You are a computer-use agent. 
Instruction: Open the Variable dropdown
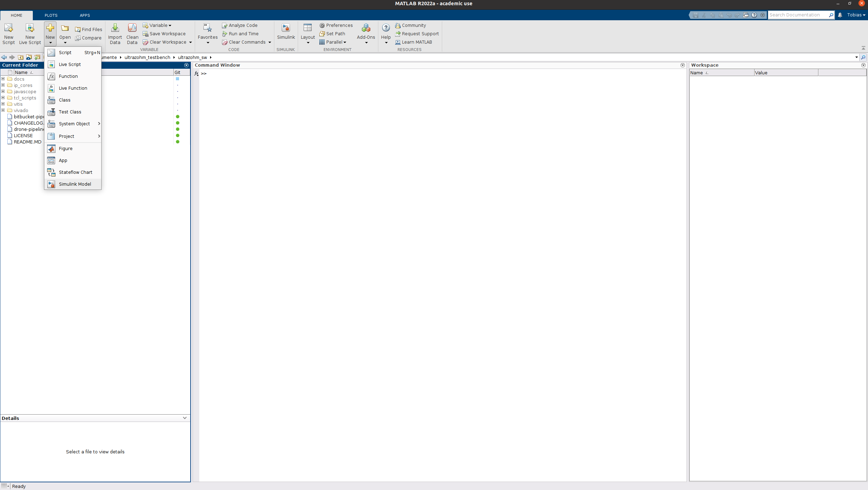click(x=157, y=25)
